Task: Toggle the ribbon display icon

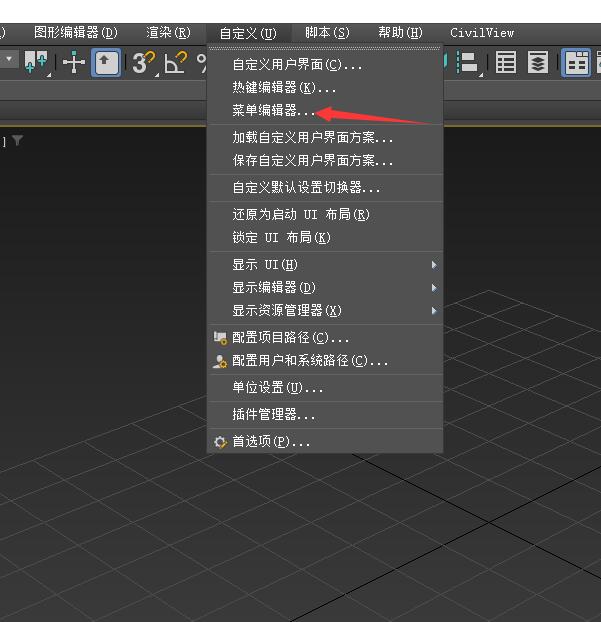Action: 577,63
